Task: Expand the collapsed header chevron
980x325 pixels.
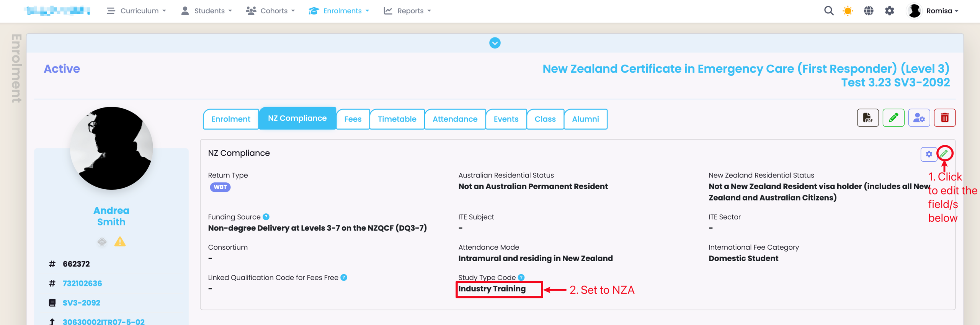Action: [495, 43]
